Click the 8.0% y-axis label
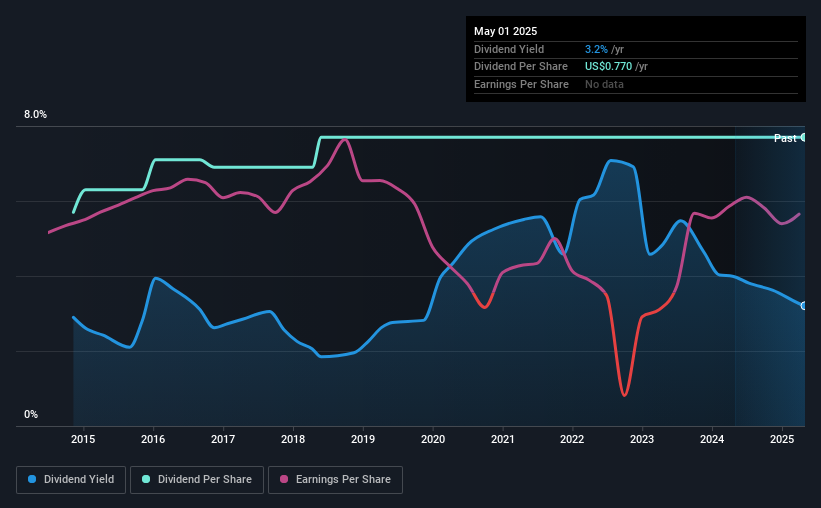Viewport: 821px width, 508px height. 35,114
